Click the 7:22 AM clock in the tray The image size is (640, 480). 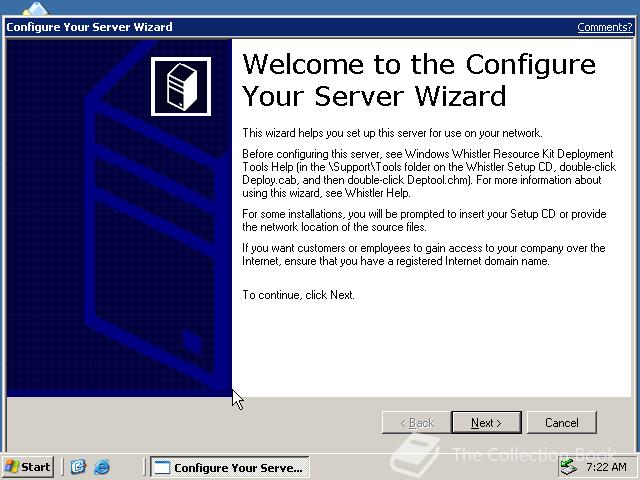point(606,467)
